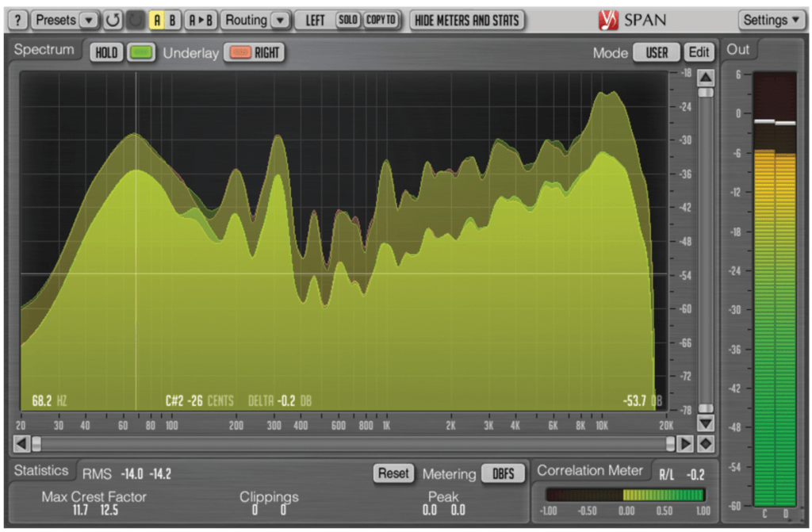Open the DBFS metering selector
812x532 pixels.
(504, 473)
